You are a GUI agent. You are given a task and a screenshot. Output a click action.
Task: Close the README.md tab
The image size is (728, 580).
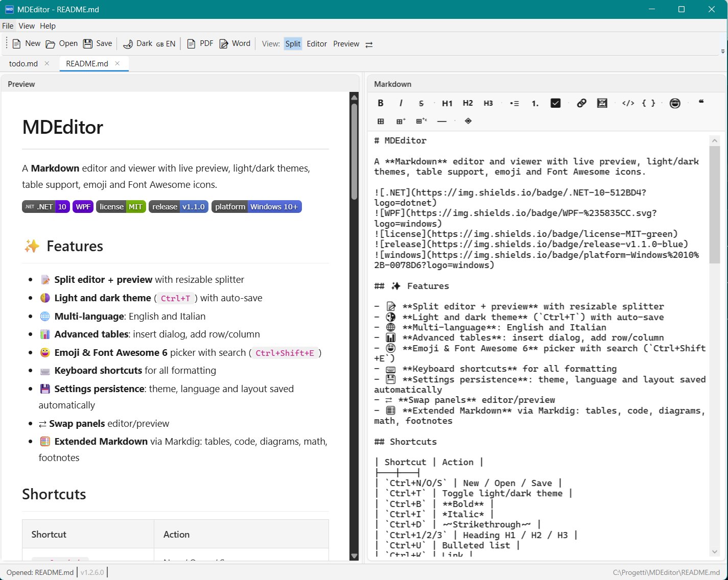pyautogui.click(x=118, y=63)
